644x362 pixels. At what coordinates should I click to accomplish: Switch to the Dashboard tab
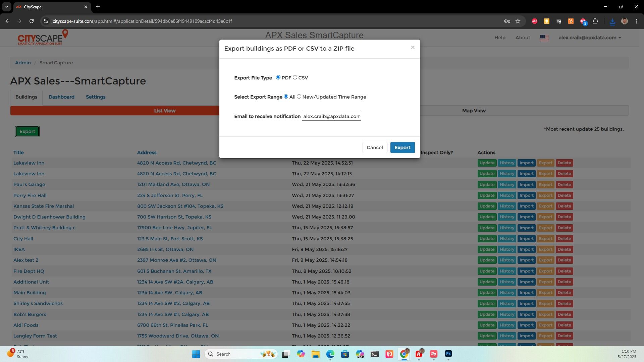pyautogui.click(x=61, y=97)
